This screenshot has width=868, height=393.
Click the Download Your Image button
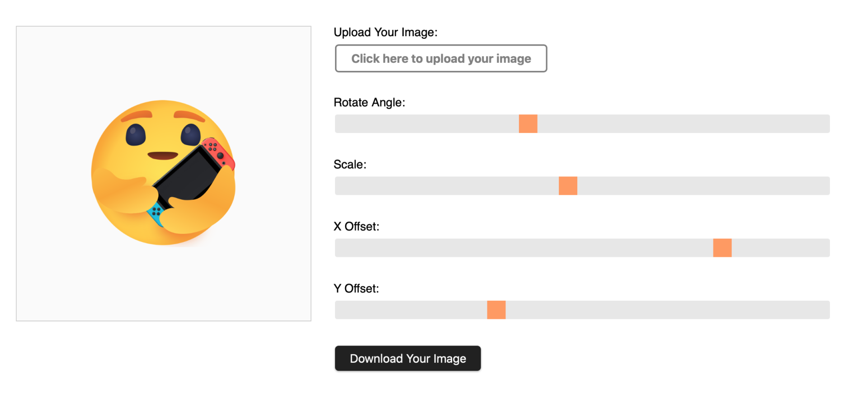pos(408,358)
